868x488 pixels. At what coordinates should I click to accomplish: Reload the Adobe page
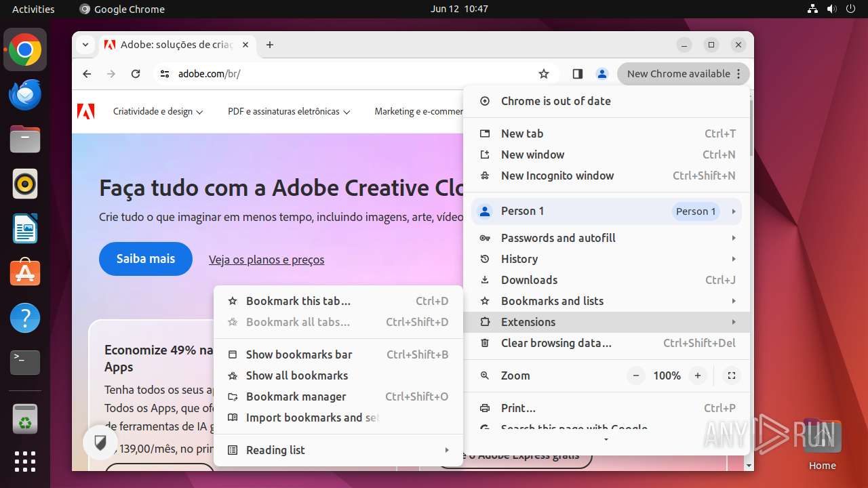pyautogui.click(x=136, y=74)
